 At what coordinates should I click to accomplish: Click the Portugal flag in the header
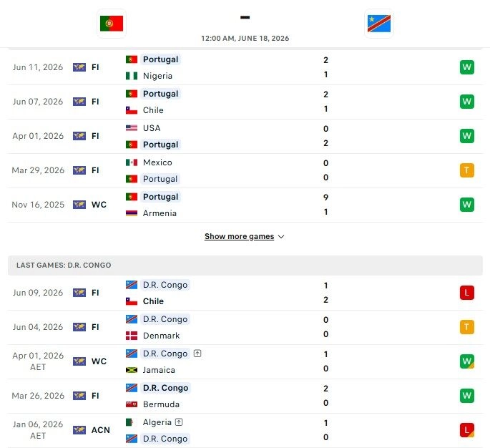[112, 24]
